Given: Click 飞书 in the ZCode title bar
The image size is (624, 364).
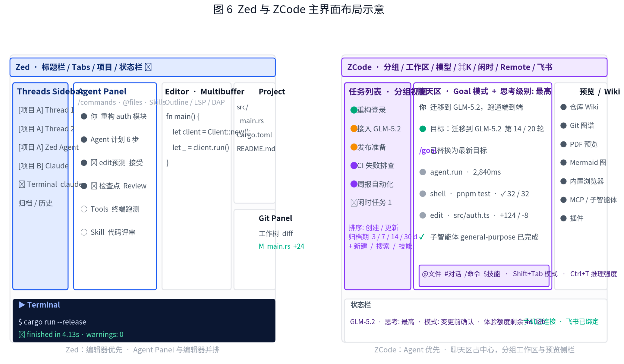Looking at the screenshot, I should pyautogui.click(x=545, y=67).
